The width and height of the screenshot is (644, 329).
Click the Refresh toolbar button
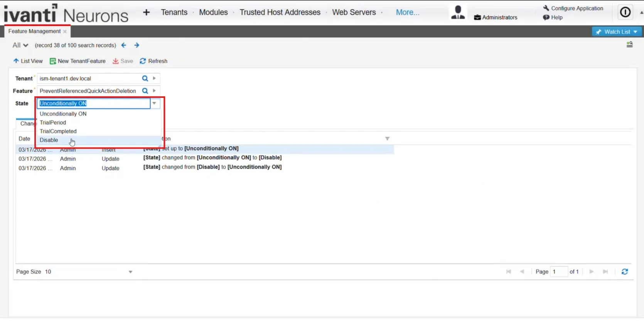[153, 61]
